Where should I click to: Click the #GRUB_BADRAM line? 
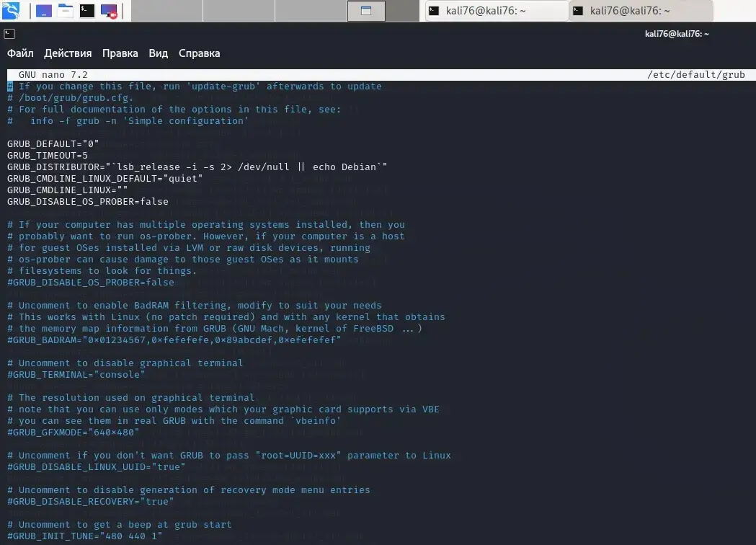point(174,340)
